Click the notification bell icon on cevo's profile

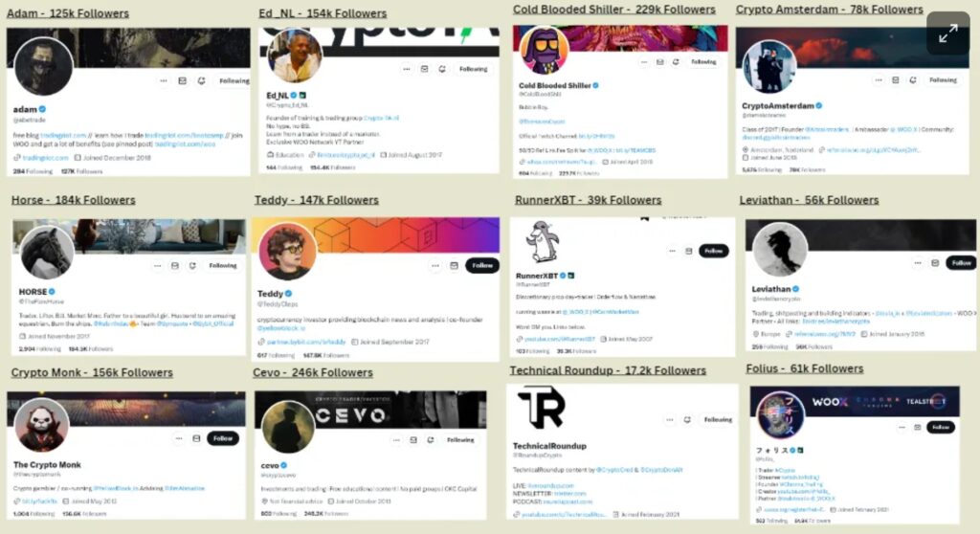[x=431, y=440]
